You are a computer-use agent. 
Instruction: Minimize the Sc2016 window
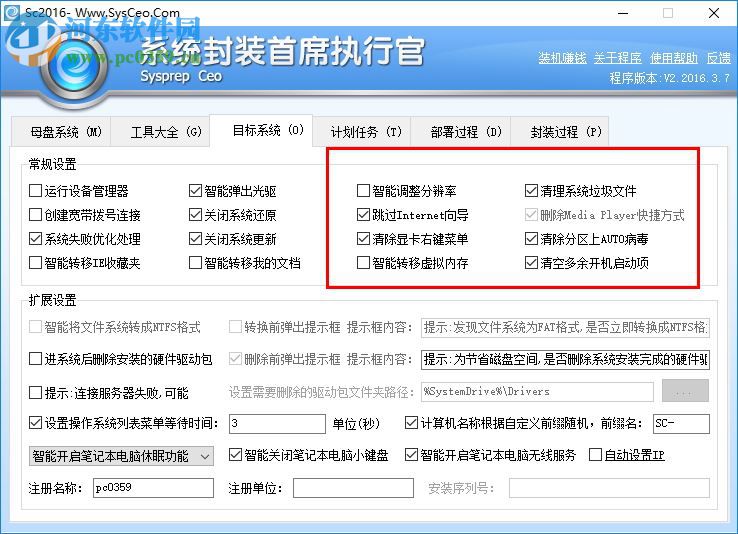(x=623, y=13)
